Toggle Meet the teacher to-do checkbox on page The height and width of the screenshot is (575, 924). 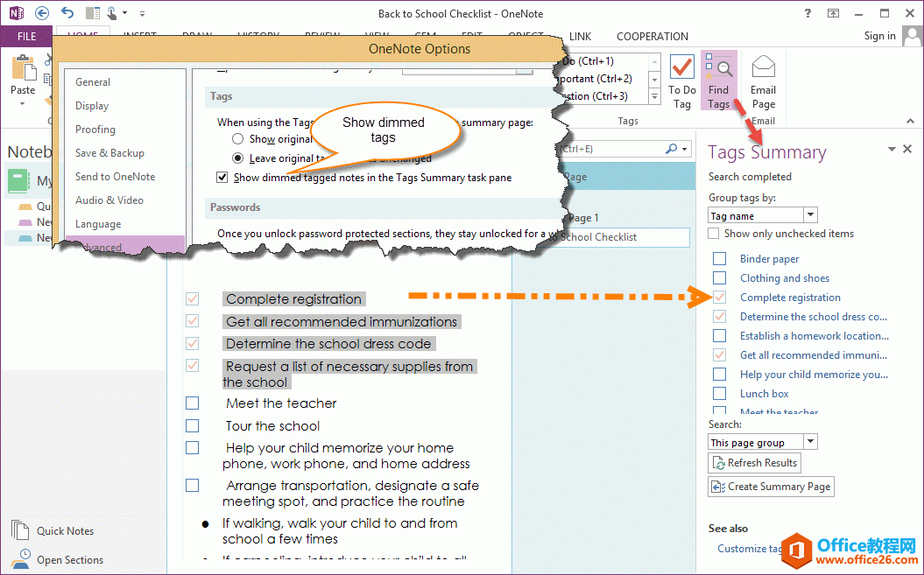point(192,403)
